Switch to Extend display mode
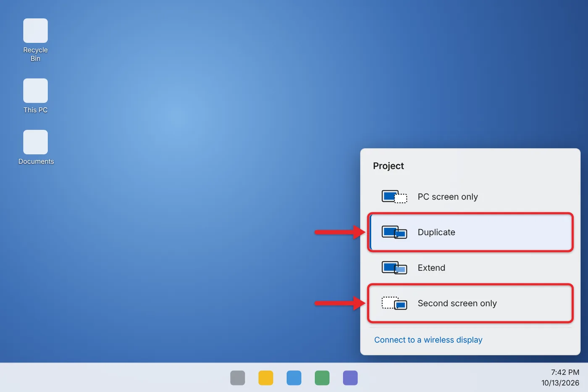588x392 pixels. [470, 268]
